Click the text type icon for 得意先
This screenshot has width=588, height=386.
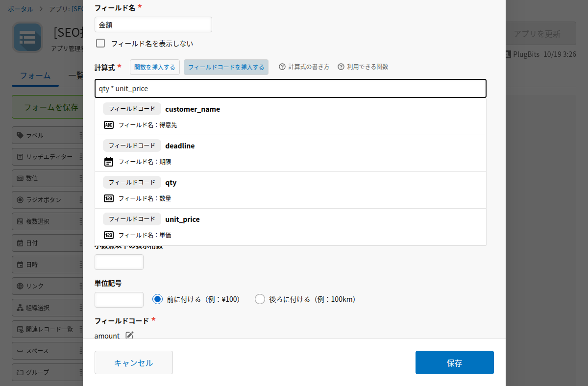tap(109, 125)
